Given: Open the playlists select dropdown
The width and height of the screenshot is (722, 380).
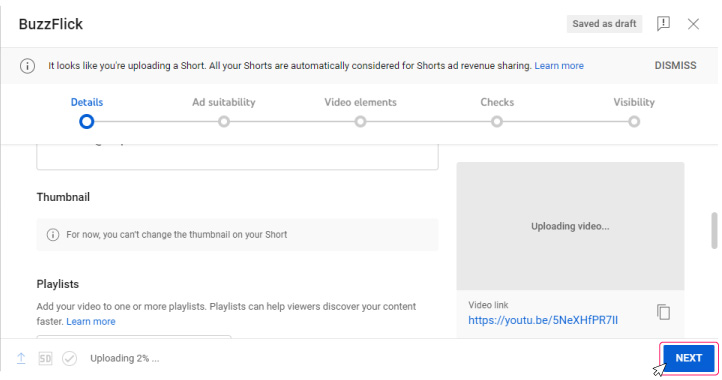Looking at the screenshot, I should click(134, 337).
